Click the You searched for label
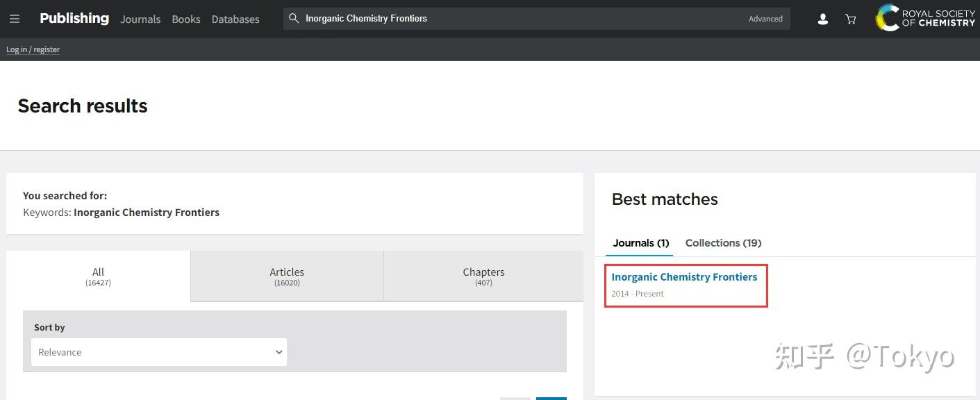Image resolution: width=980 pixels, height=400 pixels. (x=65, y=196)
